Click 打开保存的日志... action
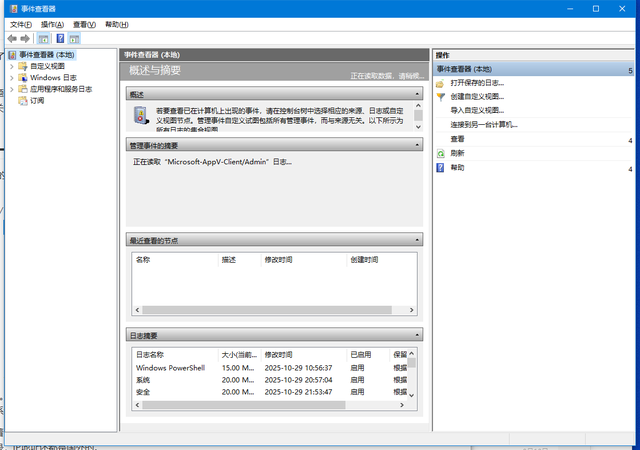Screen dimensions: 640x450 click(477, 83)
